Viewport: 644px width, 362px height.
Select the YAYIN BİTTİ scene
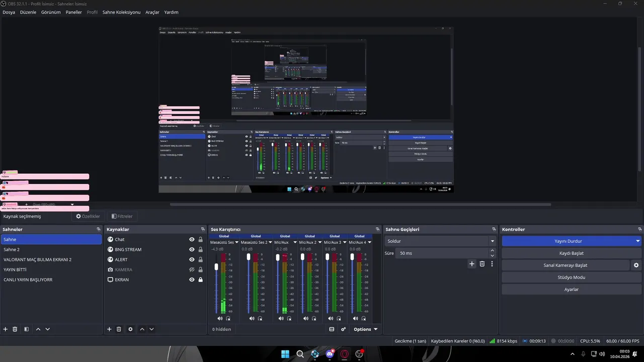click(x=51, y=269)
